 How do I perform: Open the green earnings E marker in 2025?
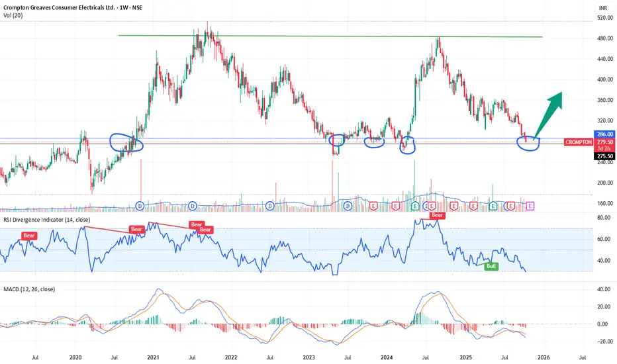[x=493, y=206]
